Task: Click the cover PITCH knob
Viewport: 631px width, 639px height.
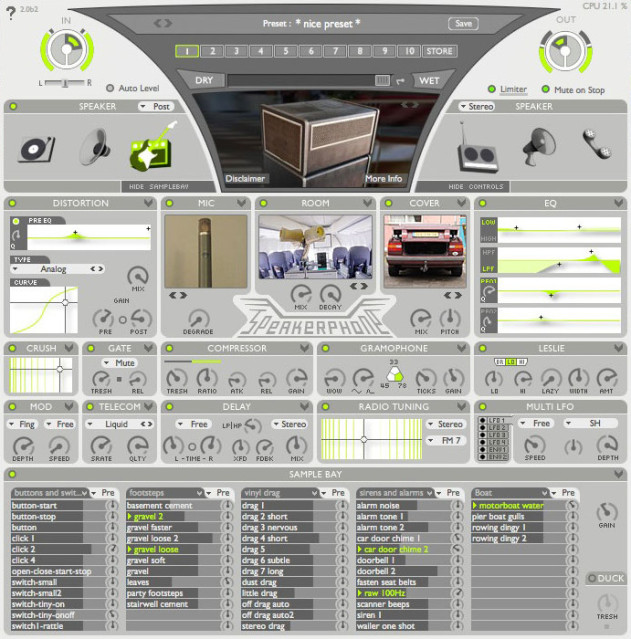Action: coord(450,318)
